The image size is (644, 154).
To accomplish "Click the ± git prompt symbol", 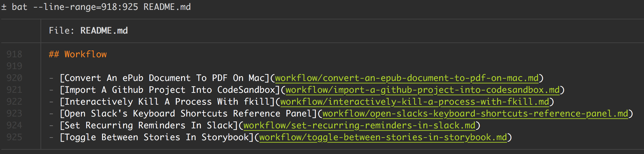I will point(4,7).
